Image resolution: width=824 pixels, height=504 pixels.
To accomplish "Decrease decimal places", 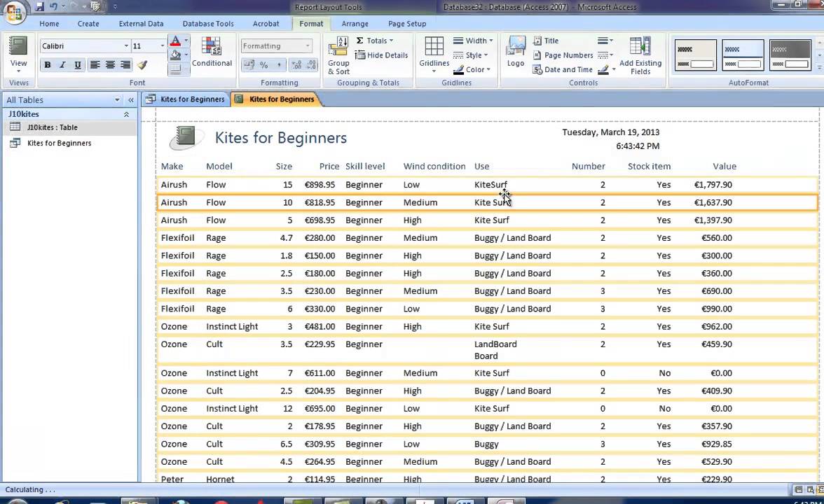I will pos(312,65).
